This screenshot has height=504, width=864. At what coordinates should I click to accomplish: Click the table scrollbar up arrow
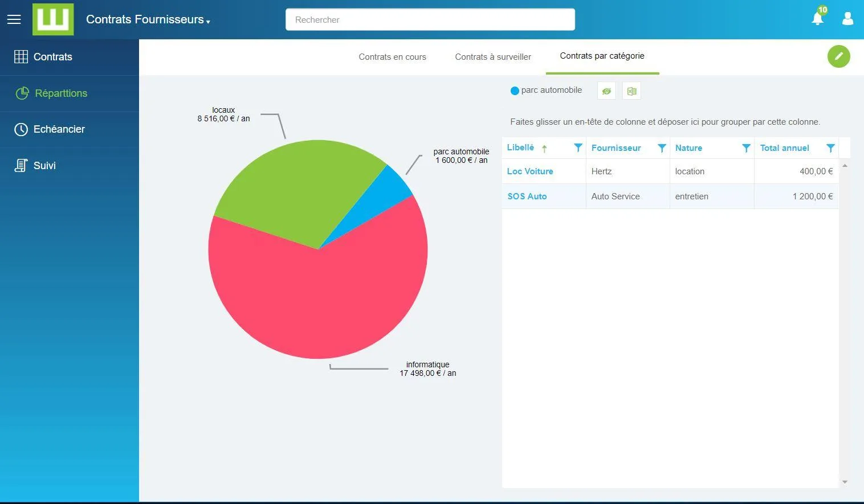coord(845,166)
